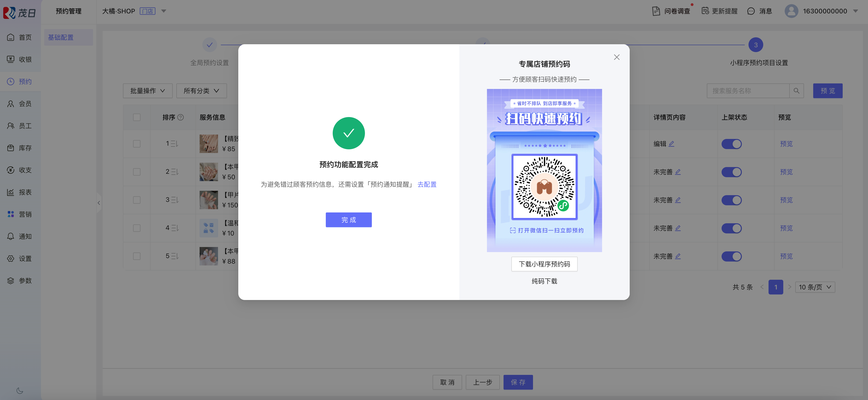Click the search magnifier icon
This screenshot has height=400, width=868.
point(796,91)
